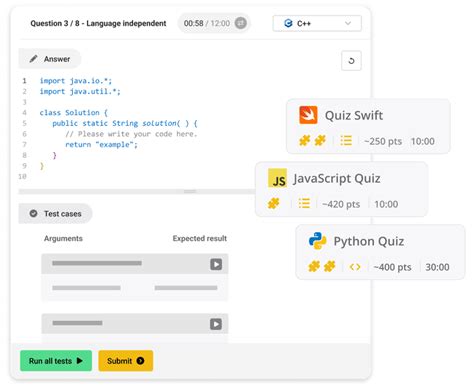Click the second test case header row

135,323
